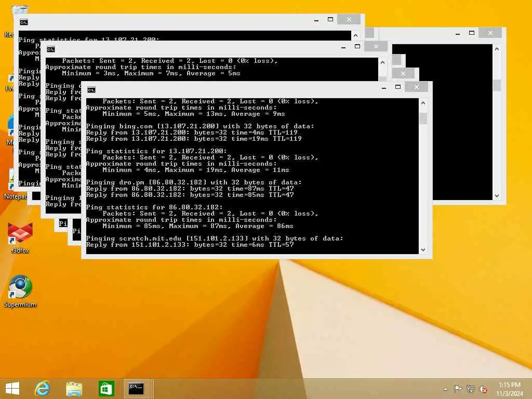This screenshot has height=399, width=532.
Task: Show hidden icons in the system tray
Action: [445, 389]
